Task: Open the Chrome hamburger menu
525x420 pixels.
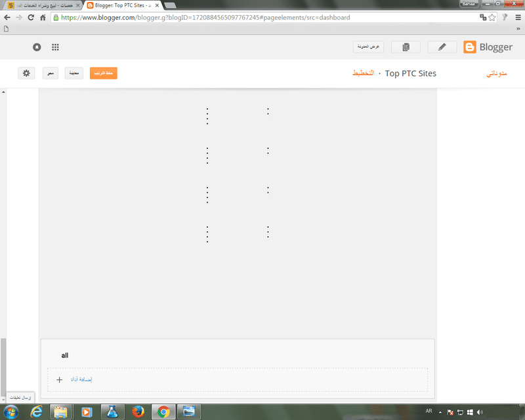Action: tap(518, 18)
